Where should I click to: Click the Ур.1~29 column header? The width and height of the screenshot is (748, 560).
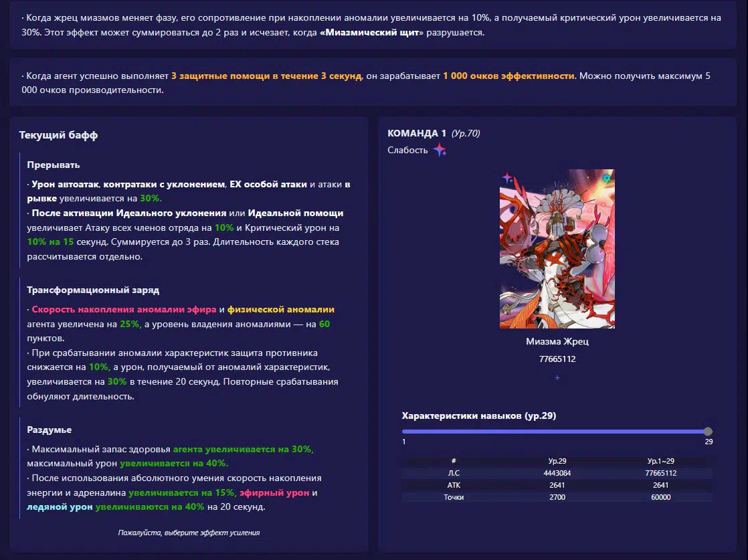click(661, 461)
